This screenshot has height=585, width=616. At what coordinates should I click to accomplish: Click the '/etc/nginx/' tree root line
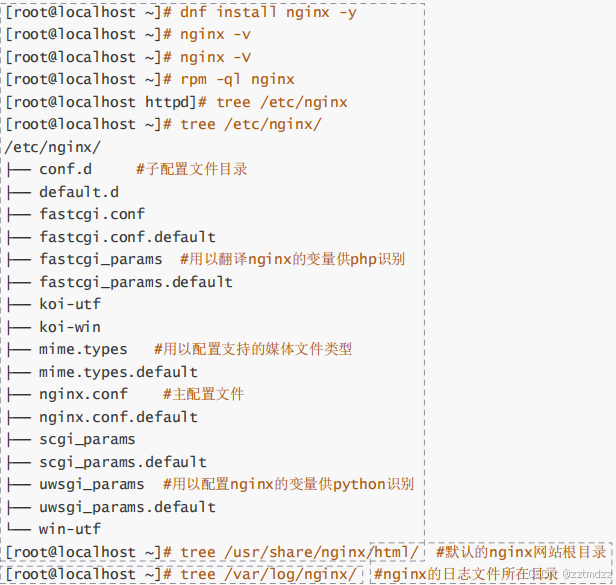(x=53, y=147)
